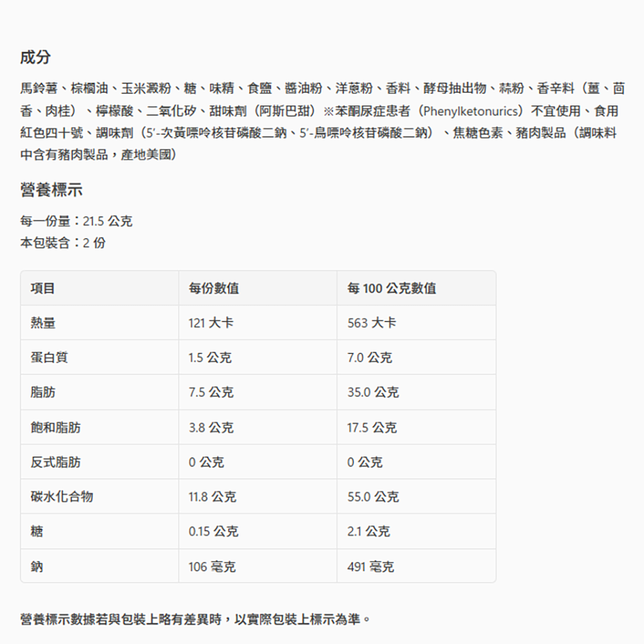The image size is (644, 644).
Task: Click the 營養標示 heading
Action: click(x=51, y=191)
